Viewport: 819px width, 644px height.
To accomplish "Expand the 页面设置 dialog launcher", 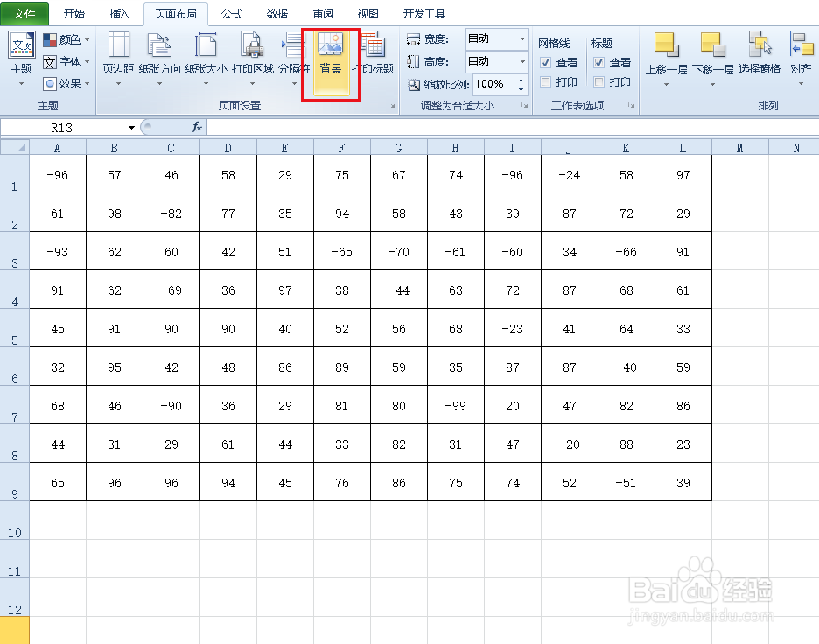I will click(391, 106).
